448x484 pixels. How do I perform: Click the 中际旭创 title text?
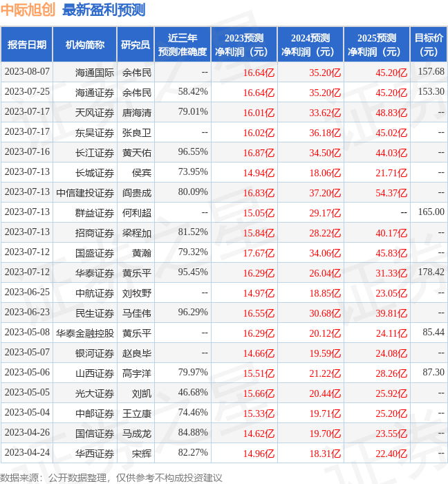pyautogui.click(x=28, y=10)
